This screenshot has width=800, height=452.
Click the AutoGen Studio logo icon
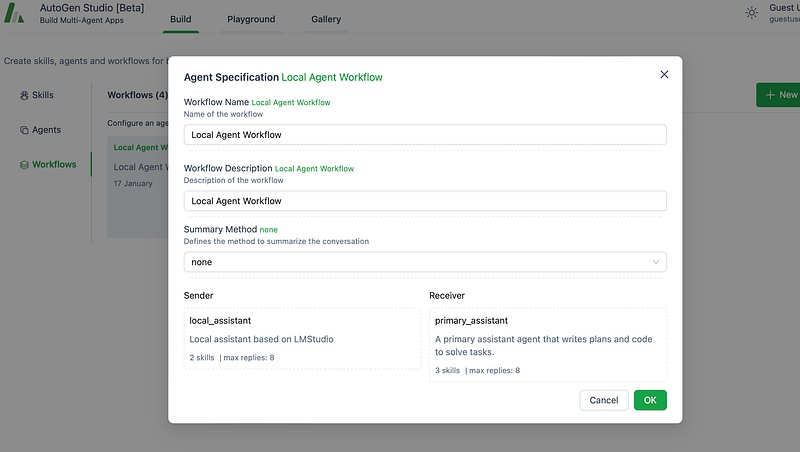pos(14,13)
